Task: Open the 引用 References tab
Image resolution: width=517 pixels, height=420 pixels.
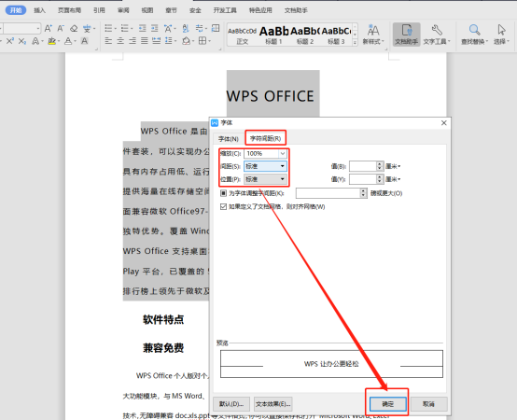Action: click(99, 10)
